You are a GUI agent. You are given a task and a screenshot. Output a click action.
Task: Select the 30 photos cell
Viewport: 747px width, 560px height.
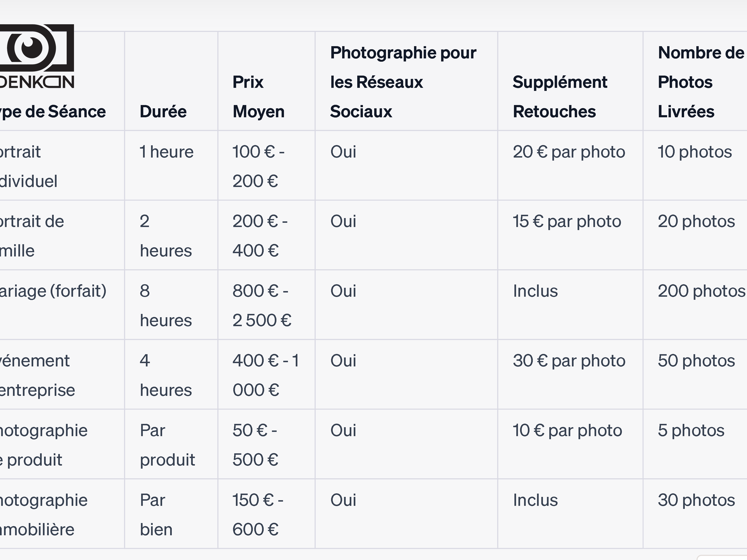click(x=696, y=500)
